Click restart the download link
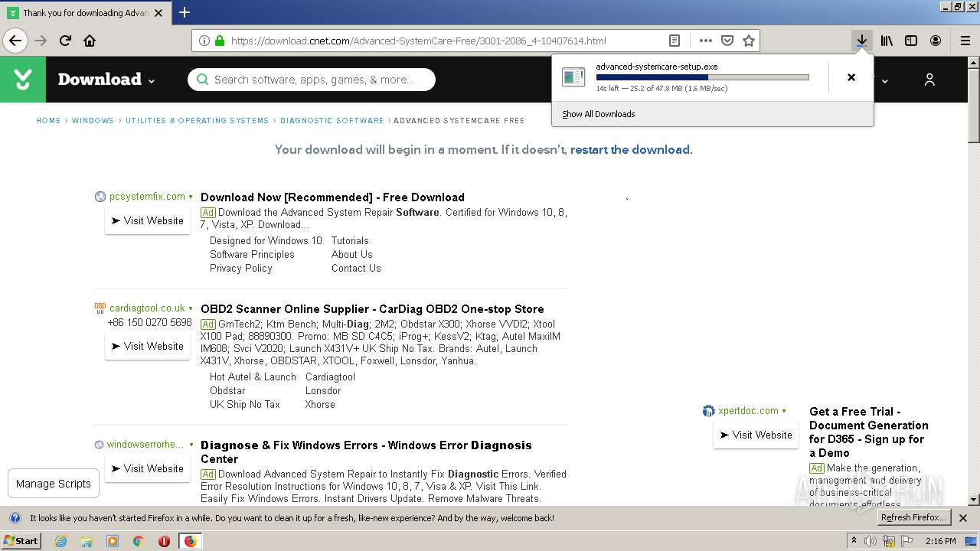Screen dimensions: 980x551 pyautogui.click(x=630, y=150)
